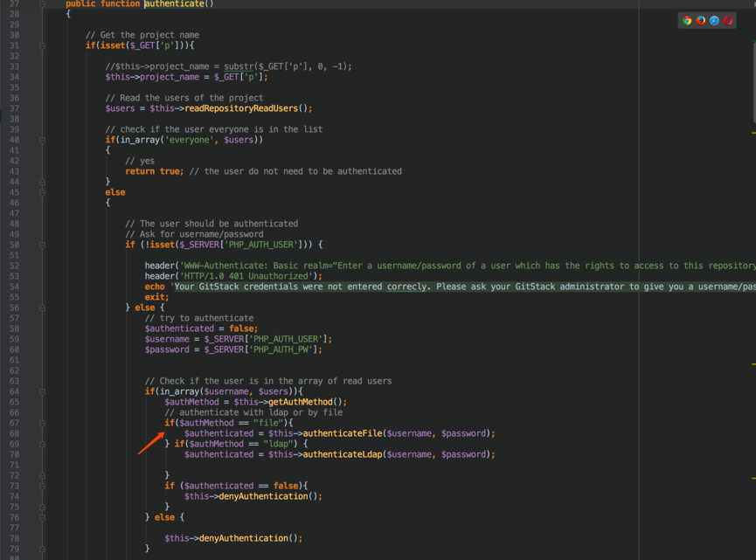Place cursor in authenticate function name
This screenshot has height=560, width=756.
[174, 3]
